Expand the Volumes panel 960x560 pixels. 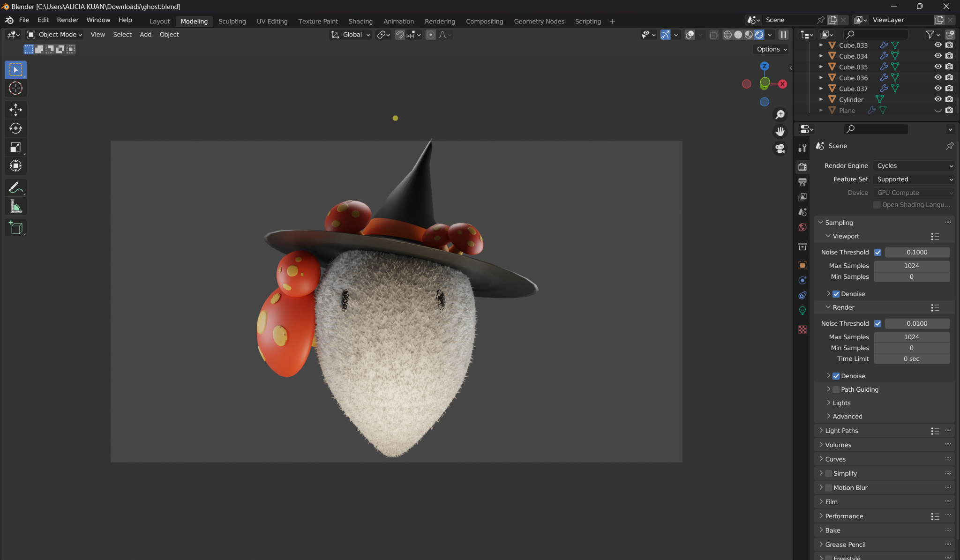point(838,445)
